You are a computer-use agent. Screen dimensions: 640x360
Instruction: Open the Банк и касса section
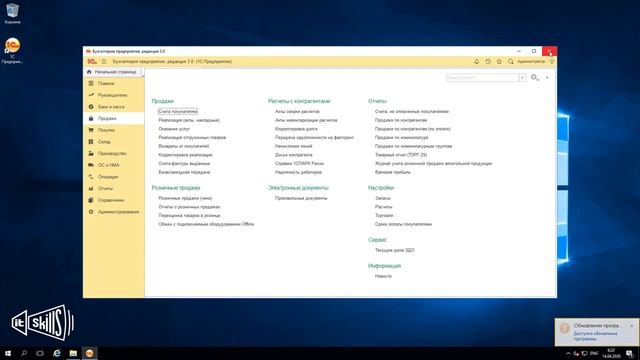[113, 107]
